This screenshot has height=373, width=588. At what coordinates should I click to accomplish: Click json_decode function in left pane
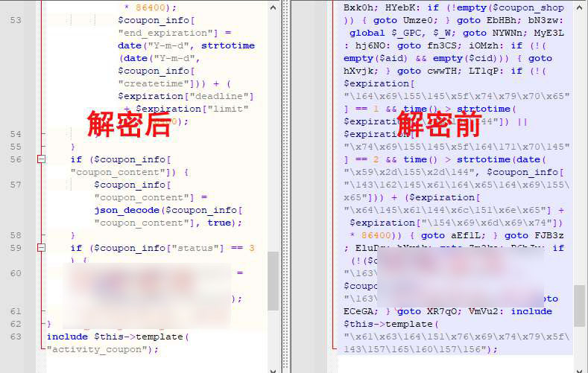coord(127,210)
